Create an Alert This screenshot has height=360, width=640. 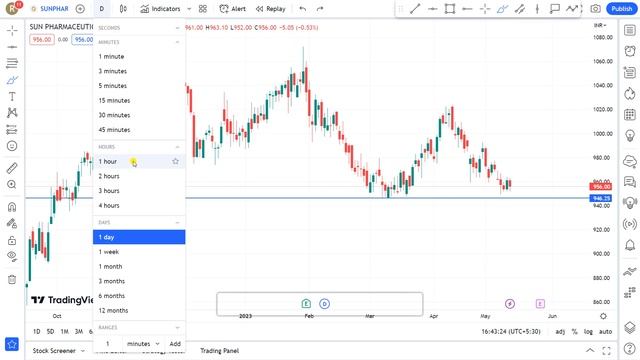pos(233,9)
